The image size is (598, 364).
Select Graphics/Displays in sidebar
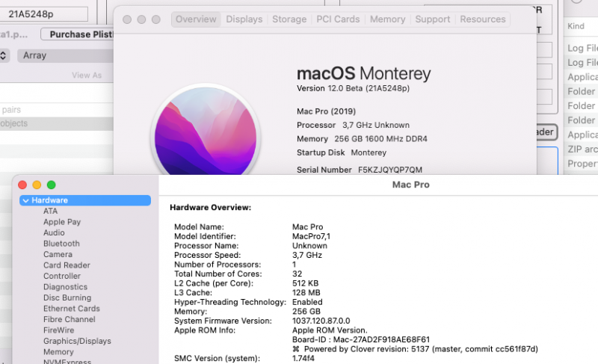point(77,341)
